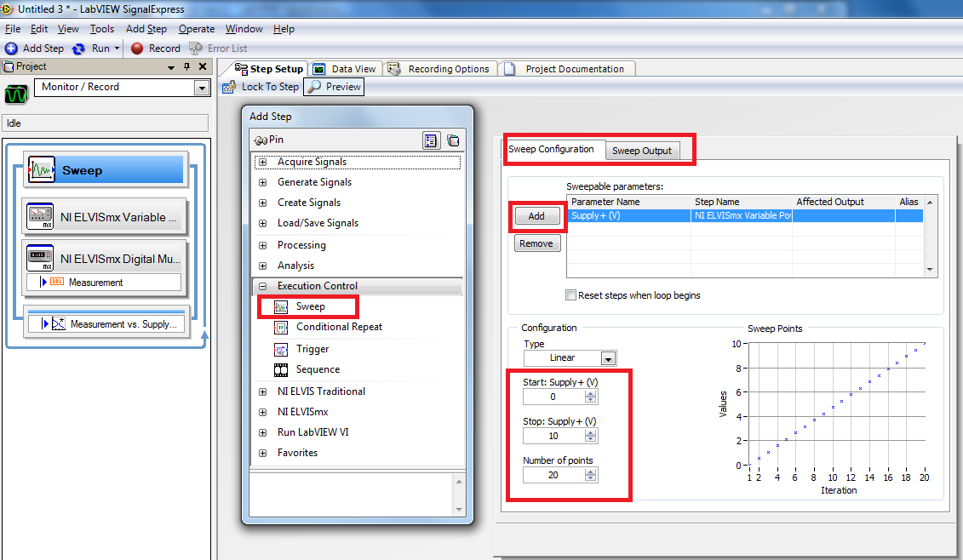This screenshot has height=560, width=963.
Task: Expand the Load/Save Signals category
Action: tap(263, 224)
